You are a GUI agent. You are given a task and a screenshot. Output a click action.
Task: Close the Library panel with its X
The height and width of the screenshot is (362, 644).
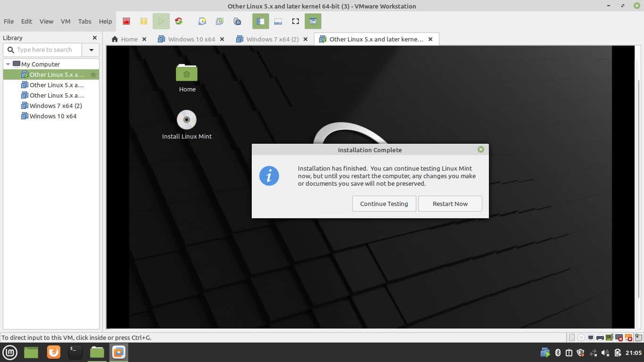tap(95, 38)
